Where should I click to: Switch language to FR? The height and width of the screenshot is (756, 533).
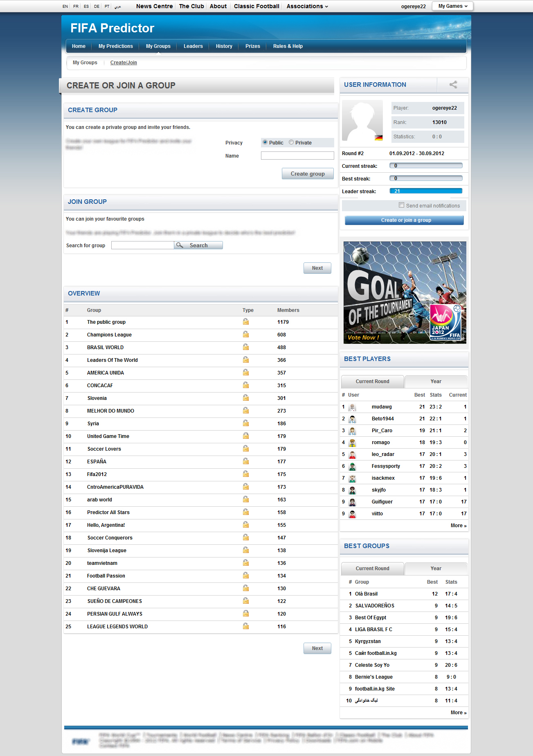pos(76,6)
